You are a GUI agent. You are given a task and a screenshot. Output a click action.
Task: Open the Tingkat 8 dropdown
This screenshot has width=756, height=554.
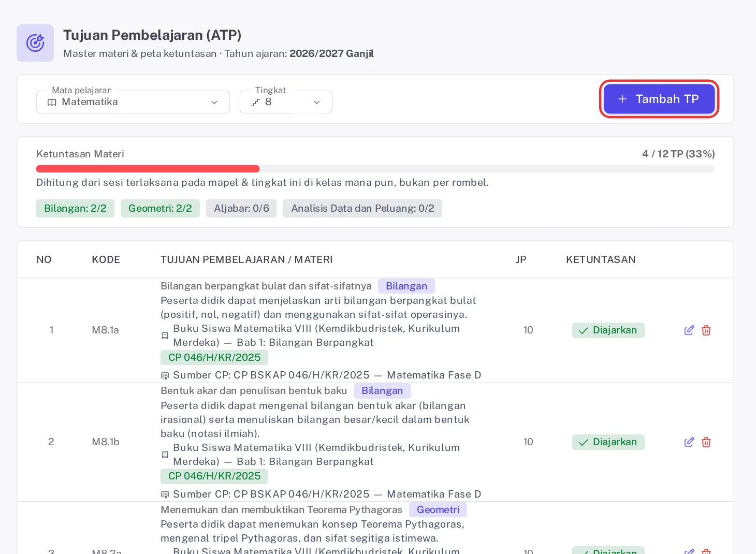pos(286,102)
